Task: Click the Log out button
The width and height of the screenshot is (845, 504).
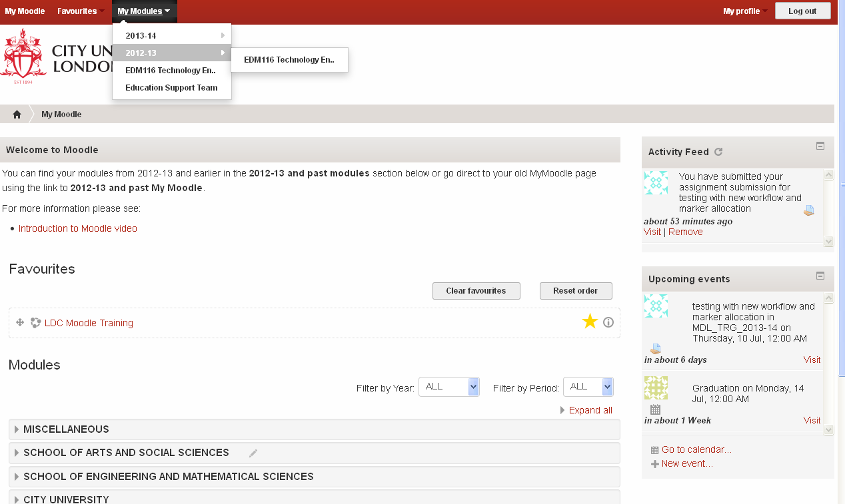Action: click(802, 11)
